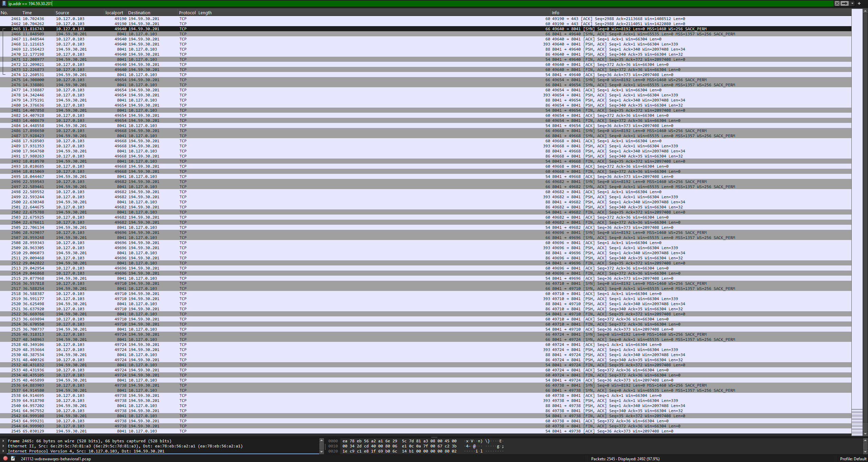Click the Profile: Default status label
The height and width of the screenshot is (462, 868).
click(853, 459)
